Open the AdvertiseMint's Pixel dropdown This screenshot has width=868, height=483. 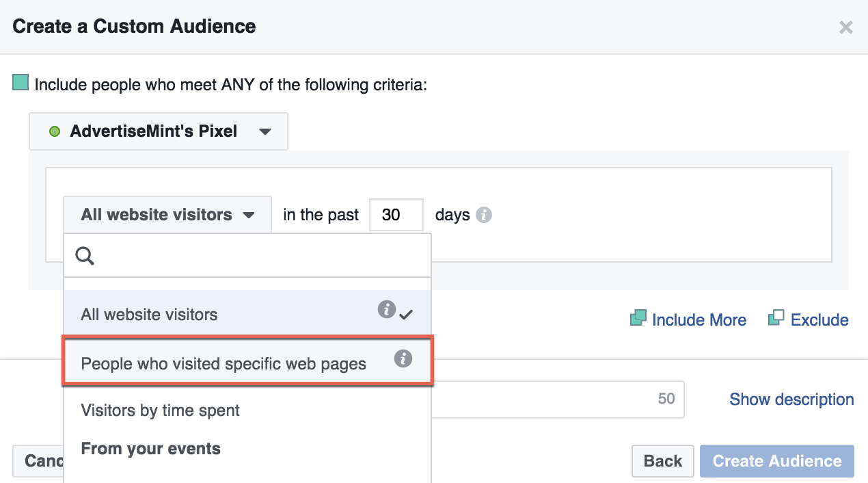159,131
